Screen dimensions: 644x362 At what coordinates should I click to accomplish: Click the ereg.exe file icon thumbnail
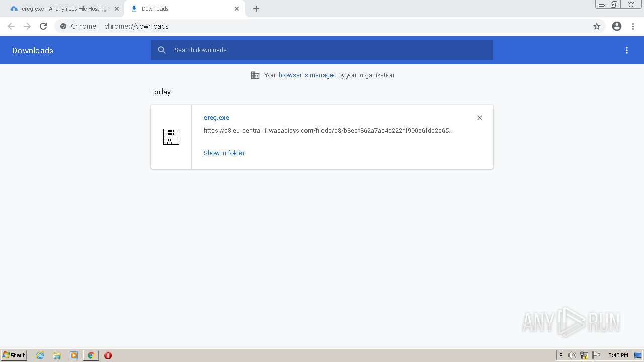[x=171, y=137]
